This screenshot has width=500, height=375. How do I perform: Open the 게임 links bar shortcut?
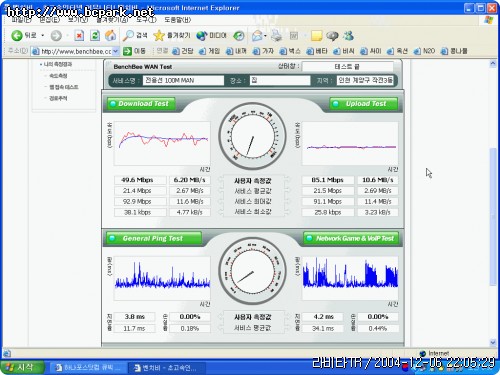pyautogui.click(x=209, y=51)
